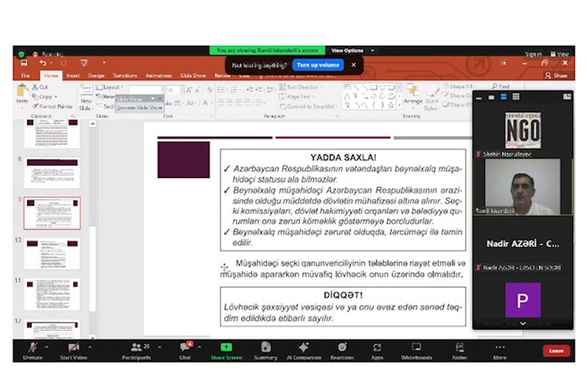Click the Zoom encryption shield icon
The height and width of the screenshot is (387, 588).
(x=21, y=54)
